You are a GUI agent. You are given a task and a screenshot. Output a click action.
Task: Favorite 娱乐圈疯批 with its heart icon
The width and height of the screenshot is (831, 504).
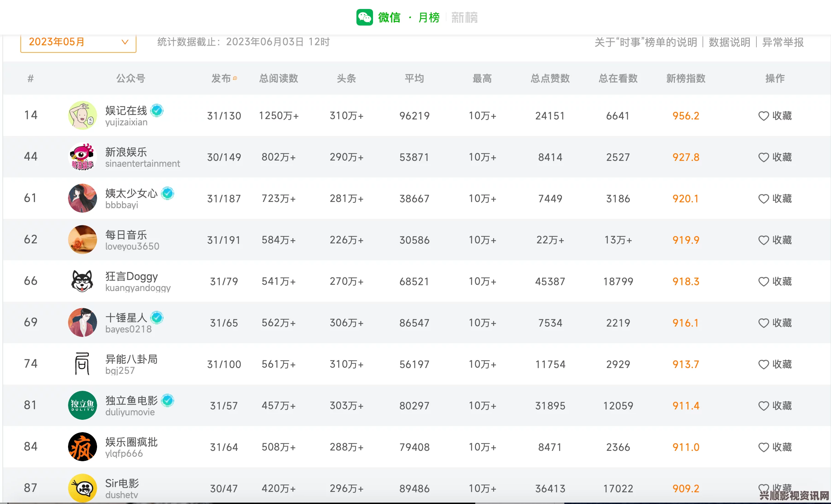pyautogui.click(x=763, y=447)
